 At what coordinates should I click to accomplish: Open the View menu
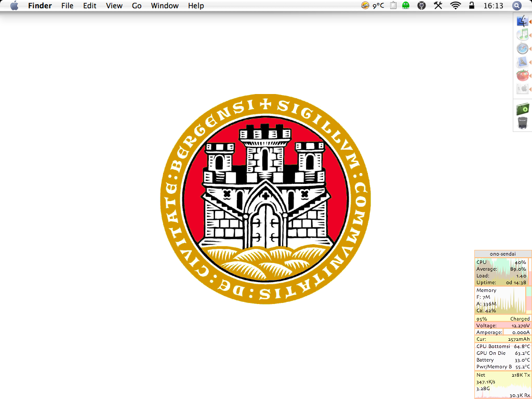pyautogui.click(x=114, y=6)
